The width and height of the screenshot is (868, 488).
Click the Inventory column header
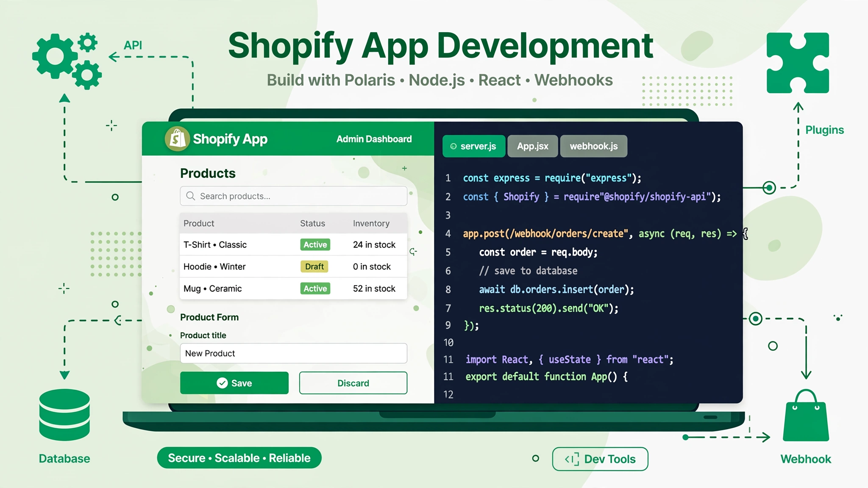[371, 223]
